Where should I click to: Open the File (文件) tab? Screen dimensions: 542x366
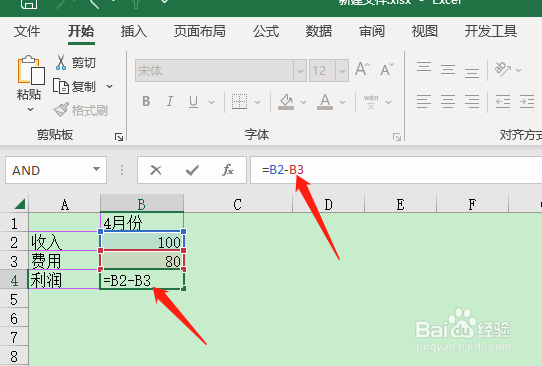(27, 31)
